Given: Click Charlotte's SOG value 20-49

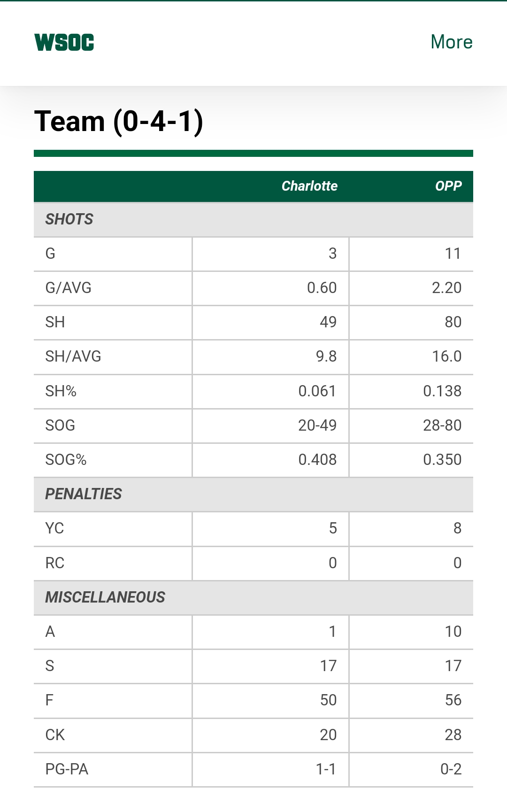Looking at the screenshot, I should pos(317,425).
